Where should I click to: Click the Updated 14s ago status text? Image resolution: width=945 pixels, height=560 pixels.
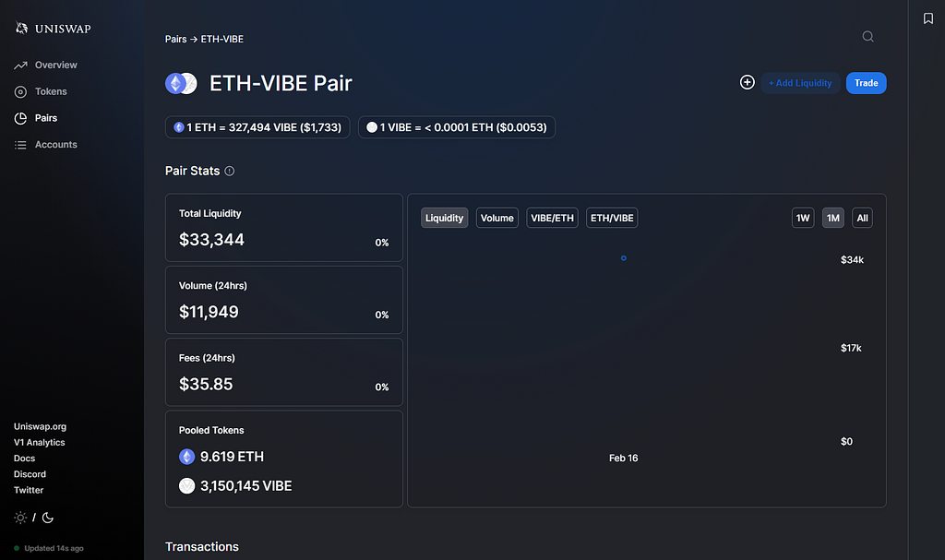click(x=54, y=549)
